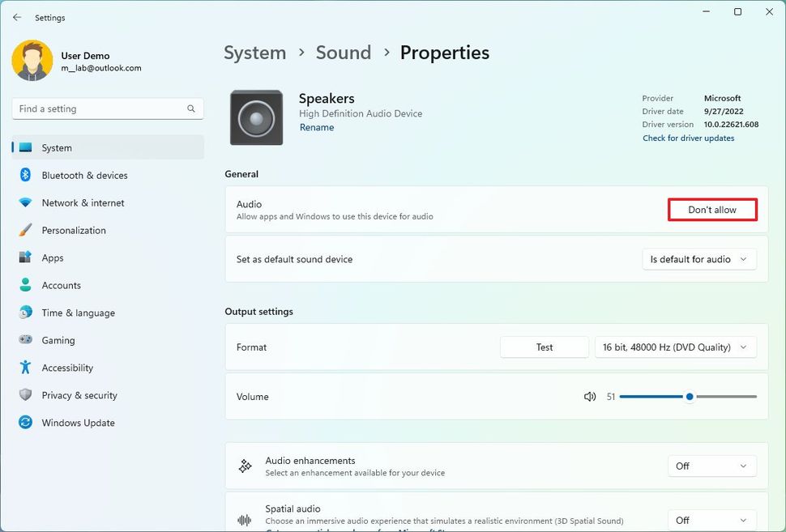
Task: Click the speaker volume icon
Action: pyautogui.click(x=590, y=396)
